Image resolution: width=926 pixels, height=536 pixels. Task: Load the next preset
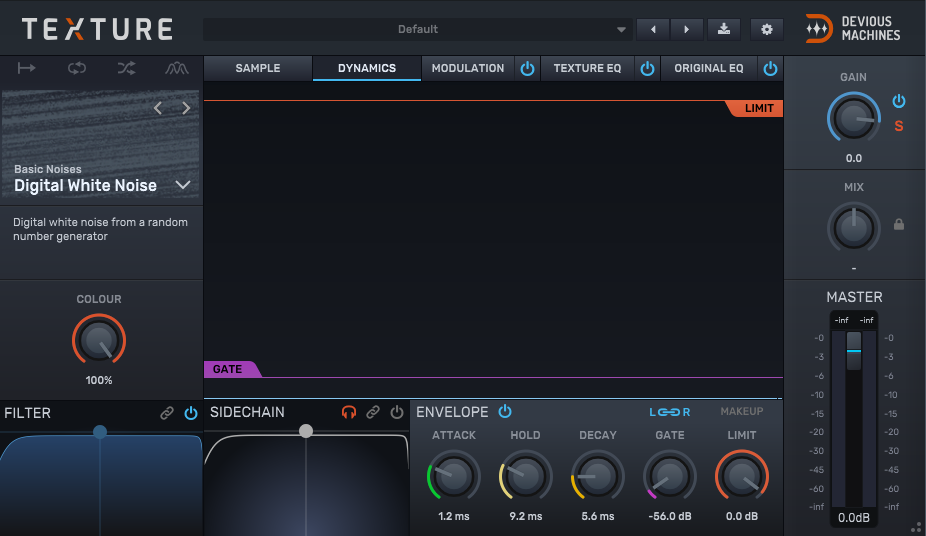coord(686,29)
